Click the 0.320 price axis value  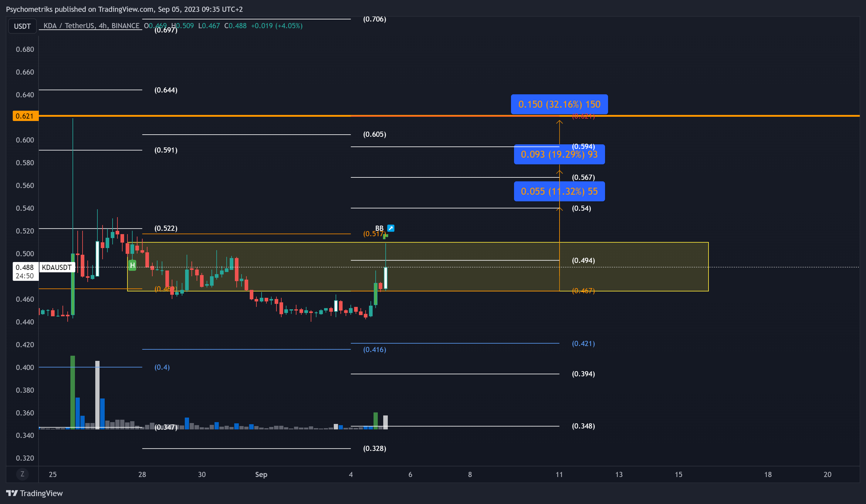25,458
